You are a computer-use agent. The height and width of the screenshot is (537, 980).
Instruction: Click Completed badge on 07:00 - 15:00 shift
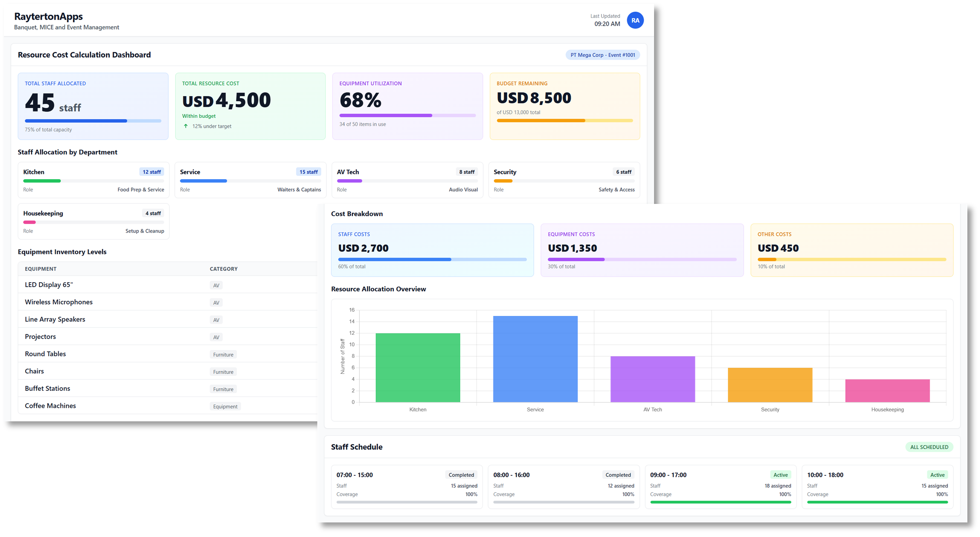[x=461, y=475]
